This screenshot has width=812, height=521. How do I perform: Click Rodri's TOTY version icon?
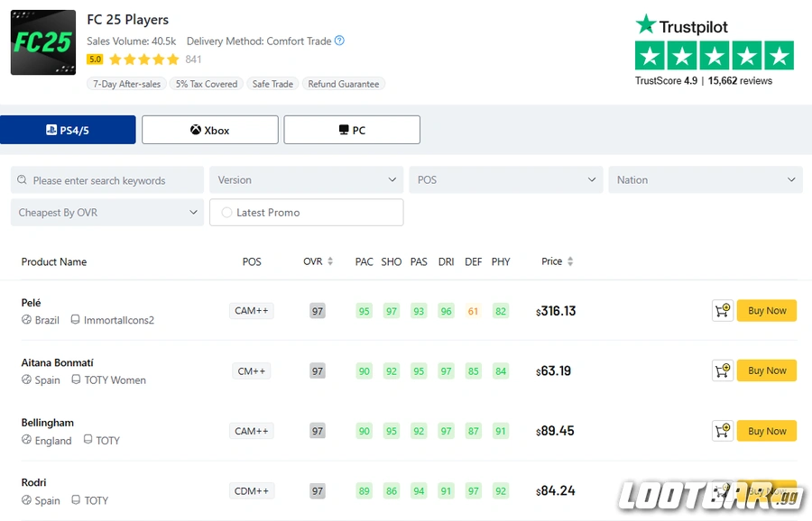pyautogui.click(x=76, y=499)
